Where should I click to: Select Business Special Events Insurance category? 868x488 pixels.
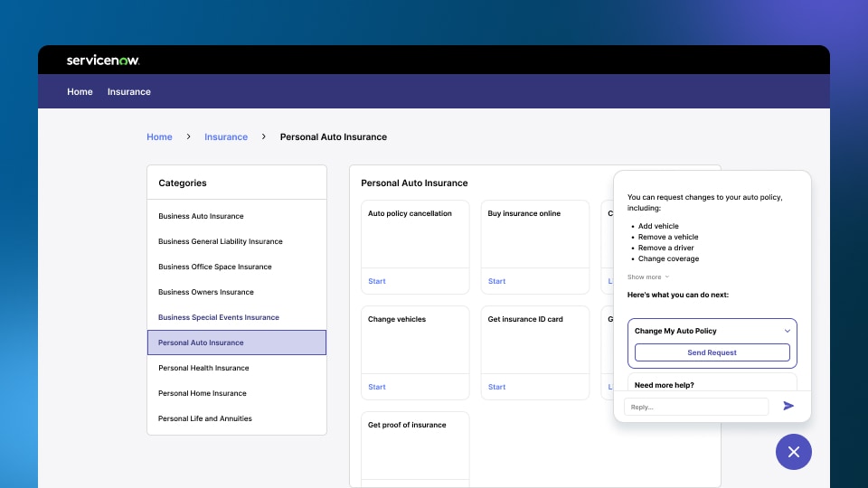[237, 317]
